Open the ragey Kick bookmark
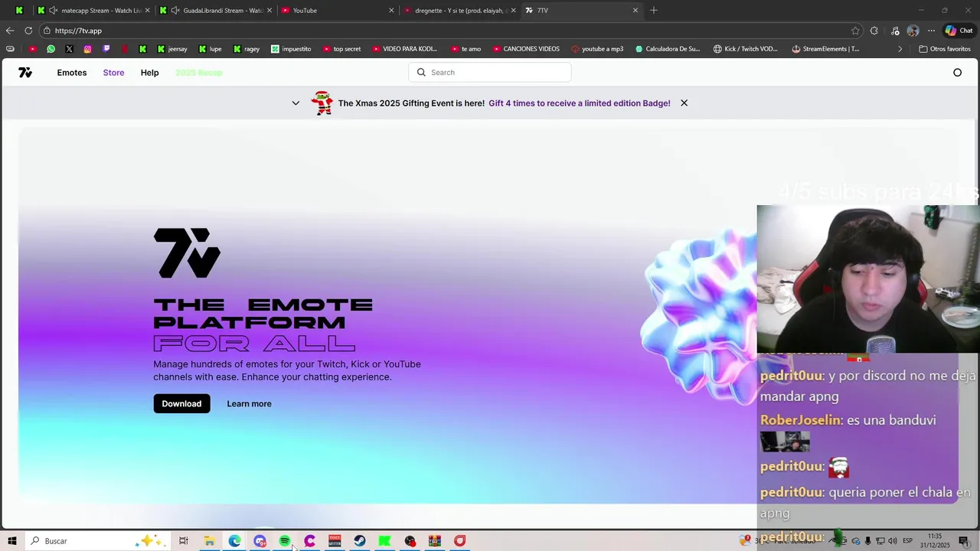 click(247, 49)
